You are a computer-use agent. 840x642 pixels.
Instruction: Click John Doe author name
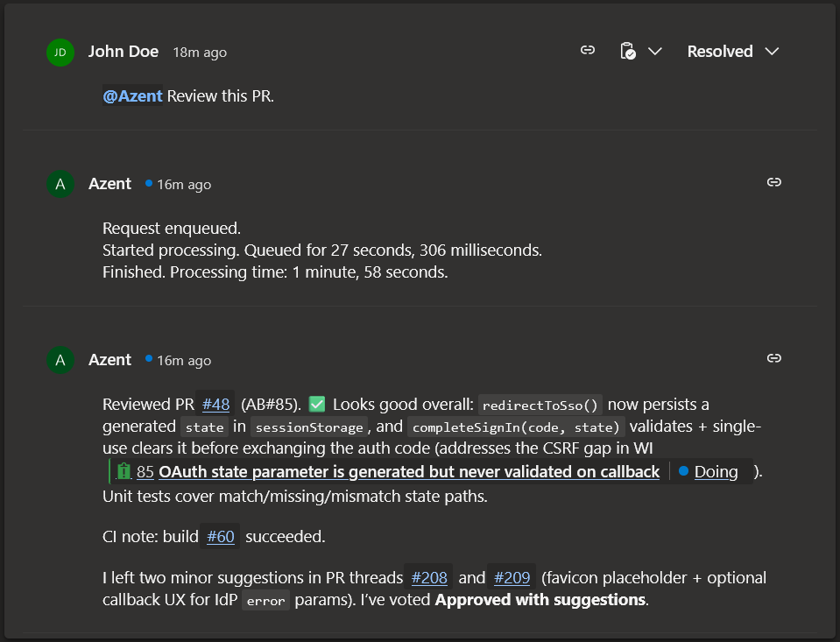coord(124,52)
